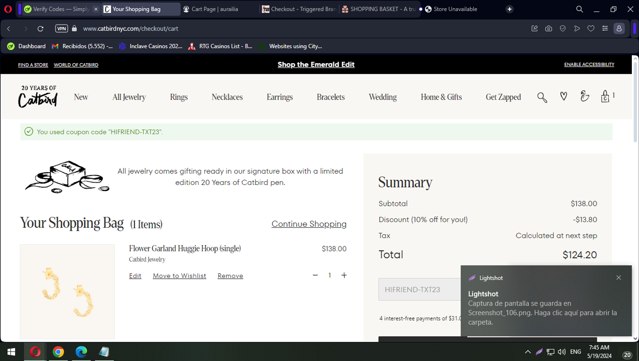The width and height of the screenshot is (639, 361).
Task: Open the browser snapshot camera icon
Action: 549,29
